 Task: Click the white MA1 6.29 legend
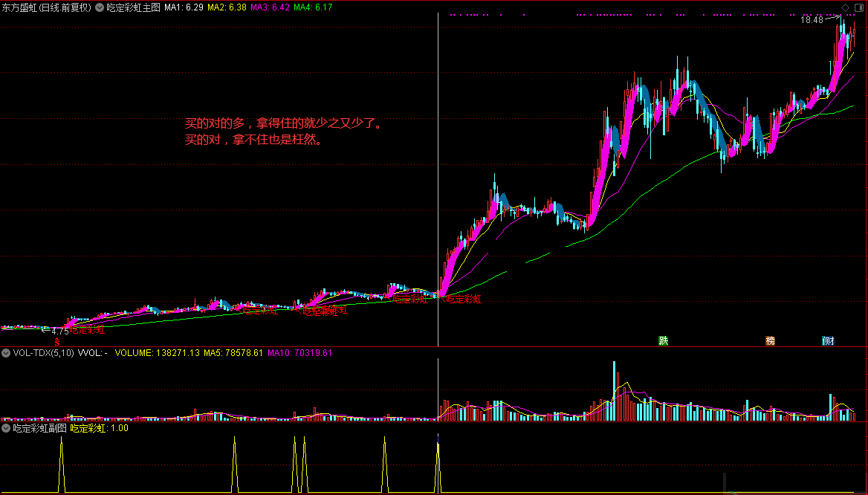(x=184, y=7)
